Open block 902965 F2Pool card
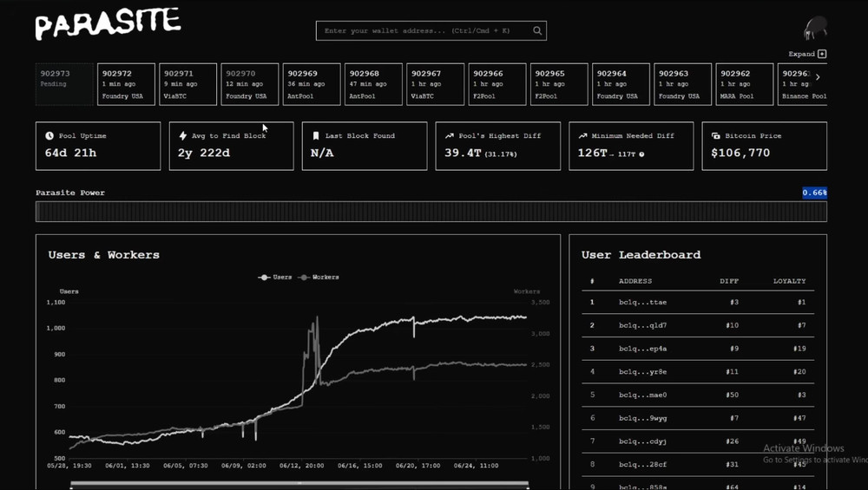The height and width of the screenshot is (490, 868). click(559, 84)
